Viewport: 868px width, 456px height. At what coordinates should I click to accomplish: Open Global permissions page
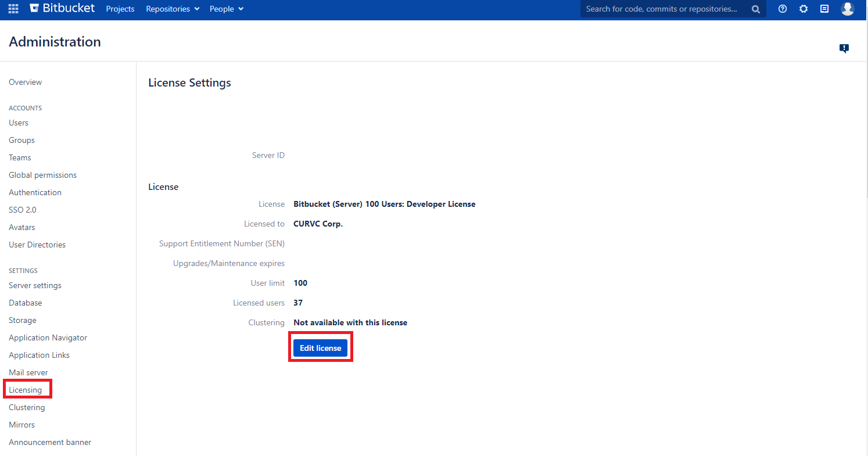coord(43,175)
